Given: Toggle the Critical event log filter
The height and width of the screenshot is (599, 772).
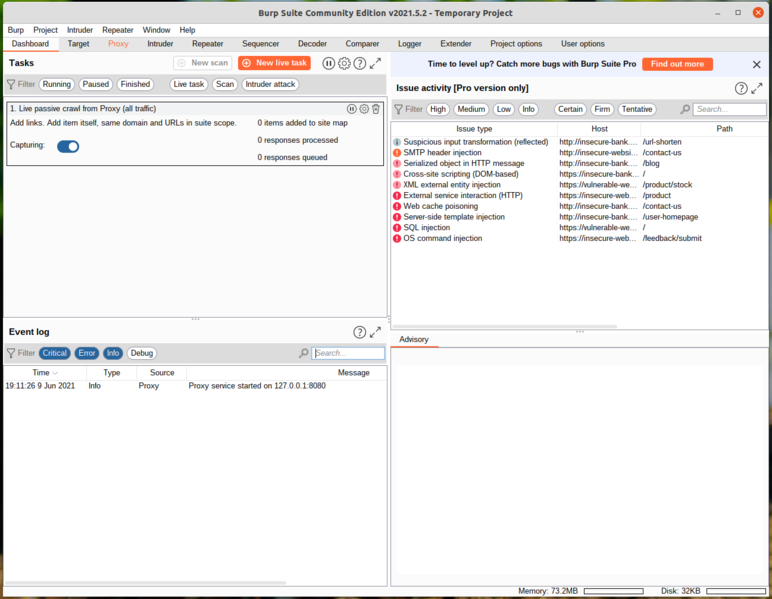Looking at the screenshot, I should tap(55, 353).
